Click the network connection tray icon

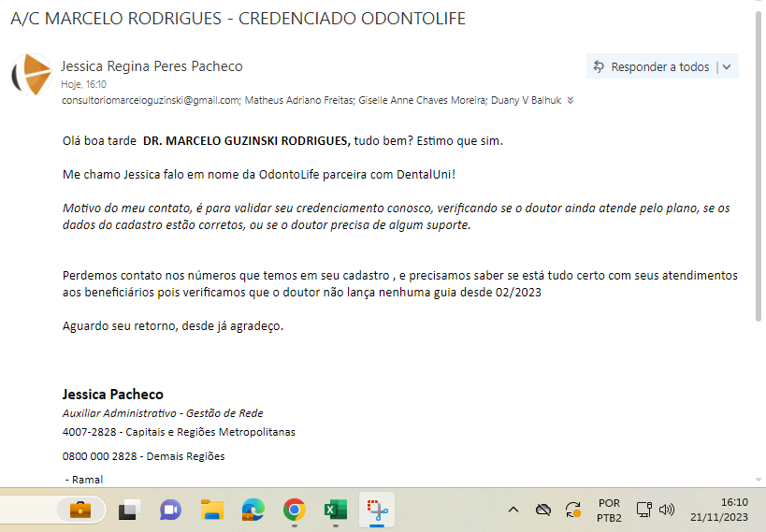[643, 510]
